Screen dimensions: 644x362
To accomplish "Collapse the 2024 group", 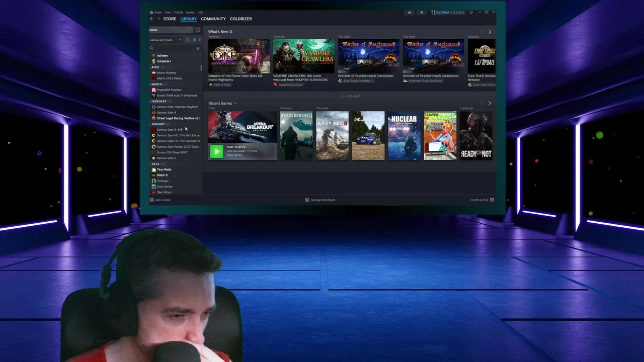I will pos(155,164).
